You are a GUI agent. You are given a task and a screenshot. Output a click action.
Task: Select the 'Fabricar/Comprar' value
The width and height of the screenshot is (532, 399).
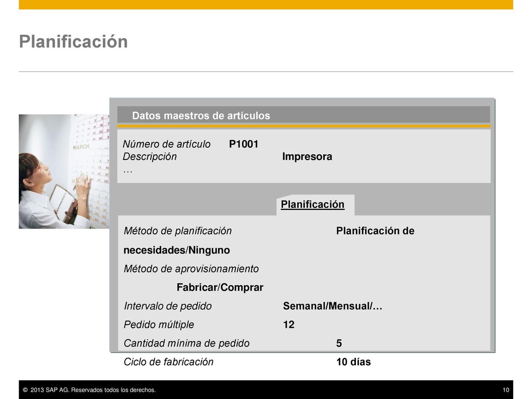[220, 287]
